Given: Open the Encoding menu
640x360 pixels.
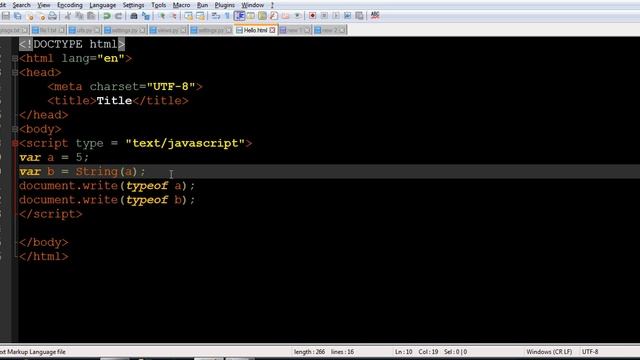Looking at the screenshot, I should (x=70, y=5).
